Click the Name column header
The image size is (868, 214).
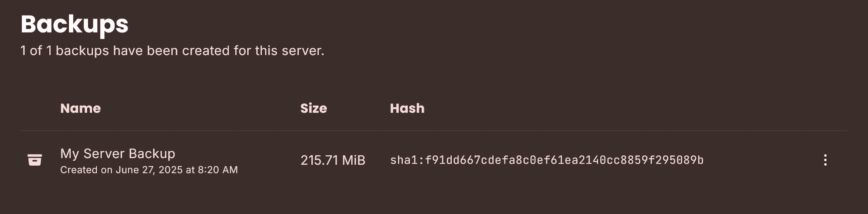pos(80,108)
